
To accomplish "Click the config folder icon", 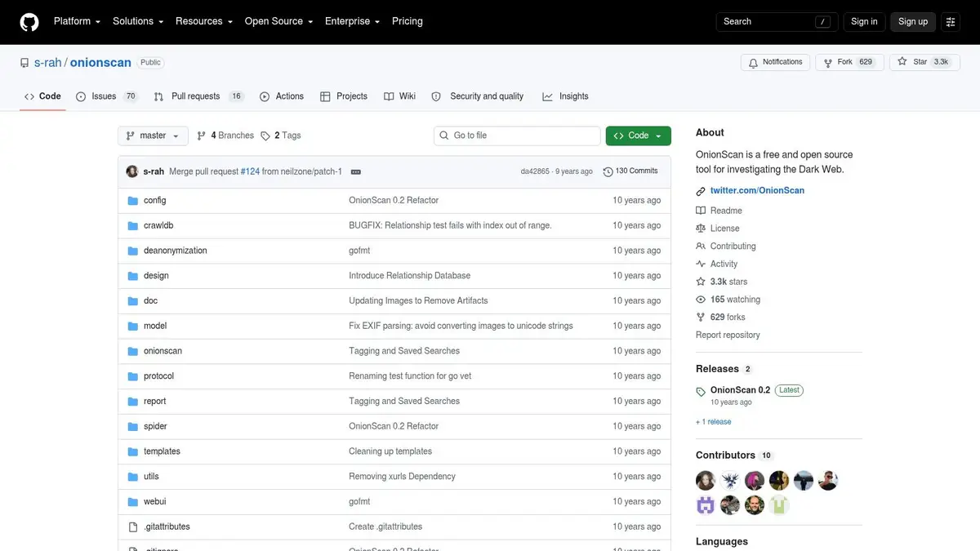I will click(133, 200).
